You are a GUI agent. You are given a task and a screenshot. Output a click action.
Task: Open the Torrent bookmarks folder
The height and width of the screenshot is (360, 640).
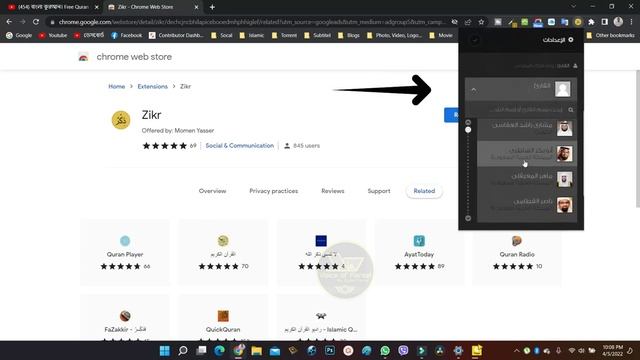click(284, 36)
